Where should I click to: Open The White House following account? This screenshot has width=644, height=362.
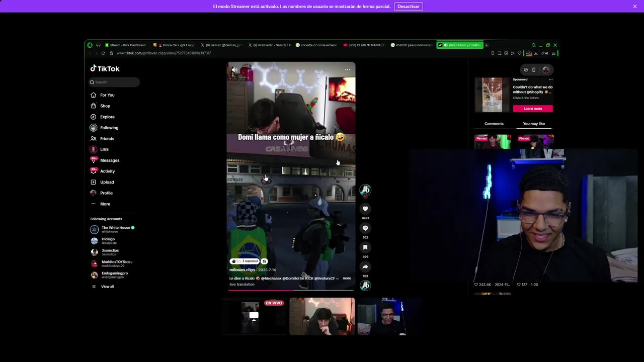point(112,229)
